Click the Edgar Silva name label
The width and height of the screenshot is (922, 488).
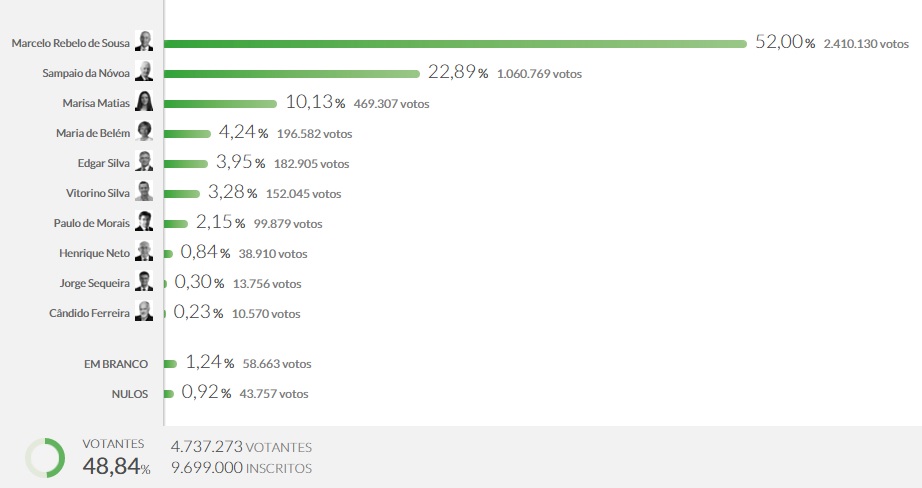click(x=103, y=163)
